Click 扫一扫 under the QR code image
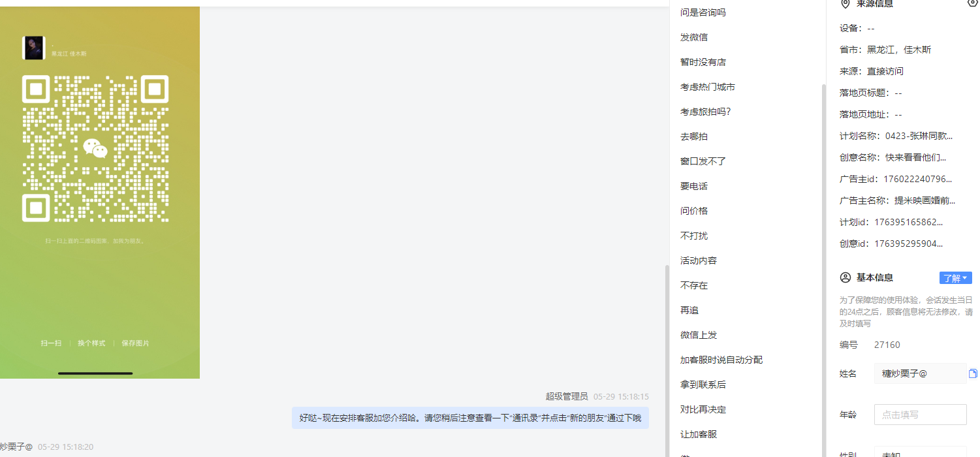This screenshot has height=457, width=980. tap(51, 343)
